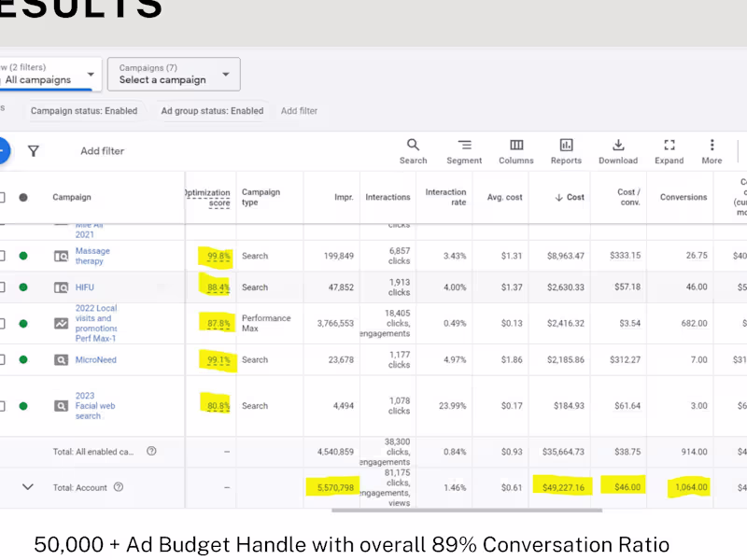
Task: Open the MicroNeed campaign link
Action: click(96, 359)
